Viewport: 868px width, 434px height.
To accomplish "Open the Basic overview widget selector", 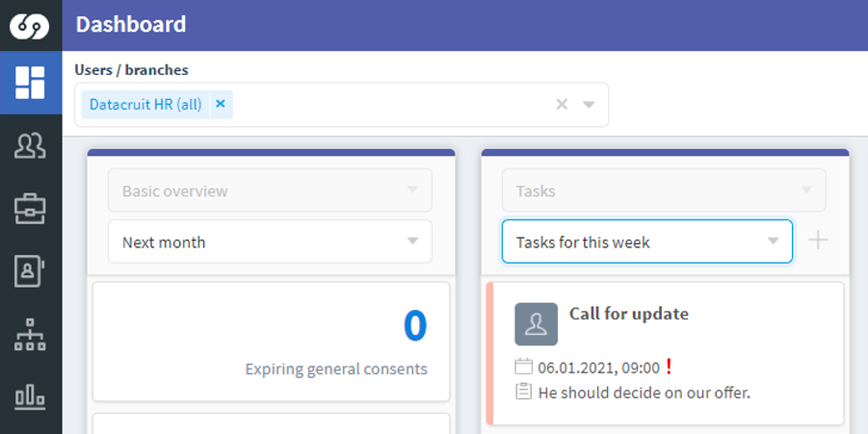I will (x=270, y=191).
